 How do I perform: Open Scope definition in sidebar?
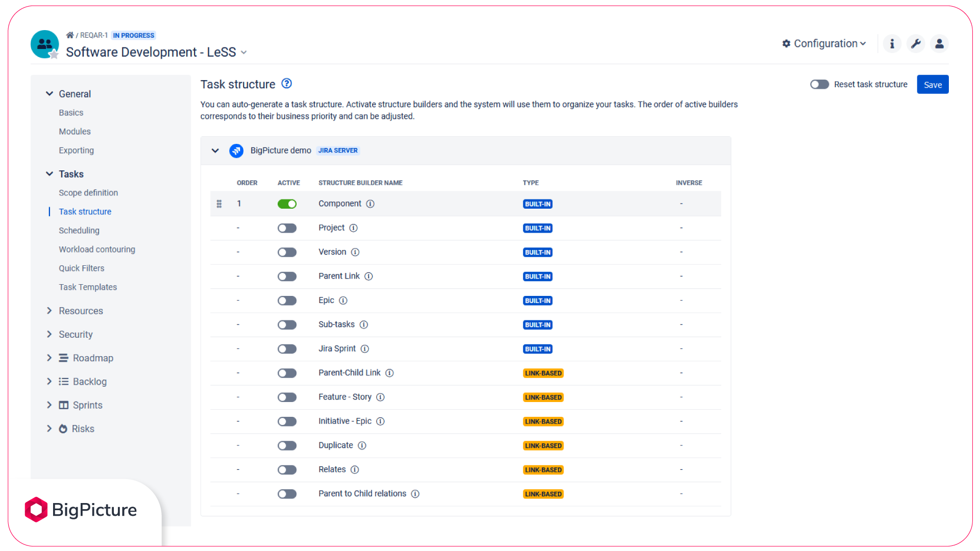[88, 193]
